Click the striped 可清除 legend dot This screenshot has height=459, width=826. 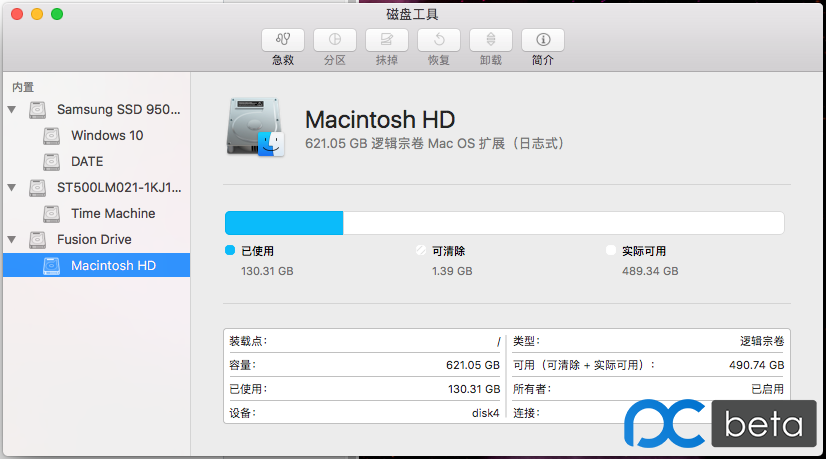point(420,250)
